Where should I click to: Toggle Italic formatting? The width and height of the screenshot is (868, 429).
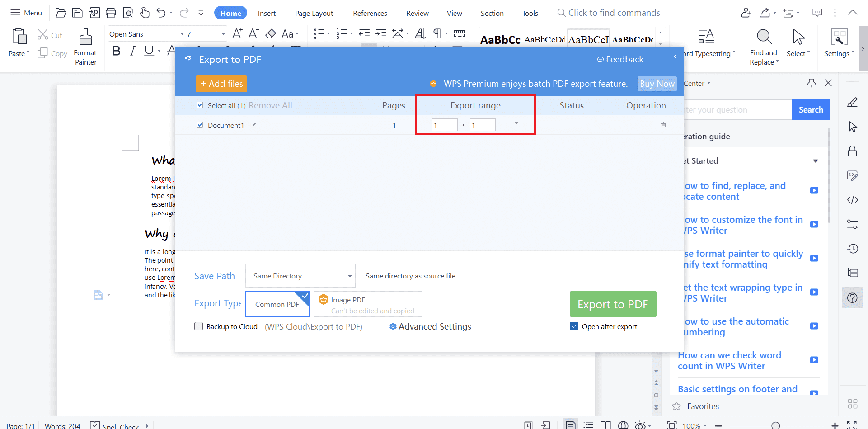coord(132,51)
